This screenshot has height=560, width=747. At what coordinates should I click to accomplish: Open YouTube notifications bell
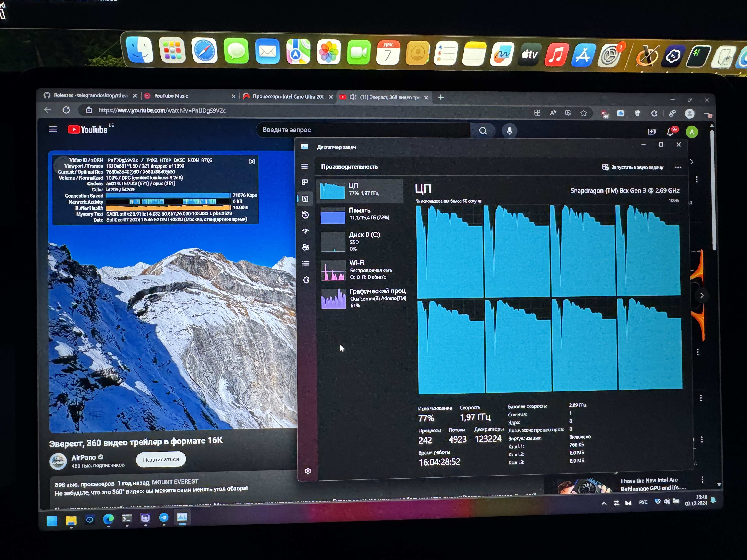[x=671, y=132]
